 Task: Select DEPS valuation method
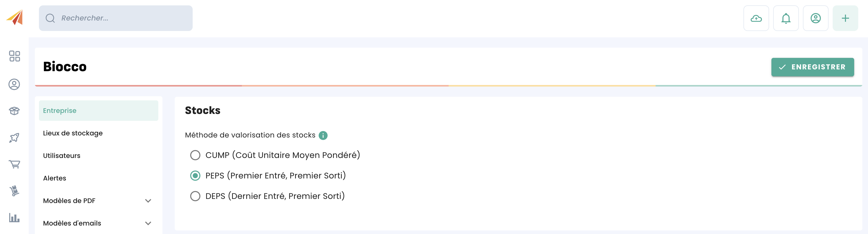pyautogui.click(x=195, y=196)
